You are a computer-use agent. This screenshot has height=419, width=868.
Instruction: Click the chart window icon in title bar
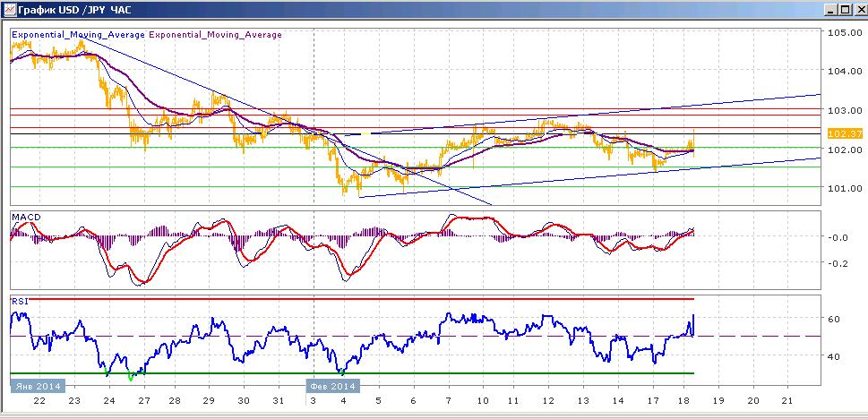pos(10,10)
